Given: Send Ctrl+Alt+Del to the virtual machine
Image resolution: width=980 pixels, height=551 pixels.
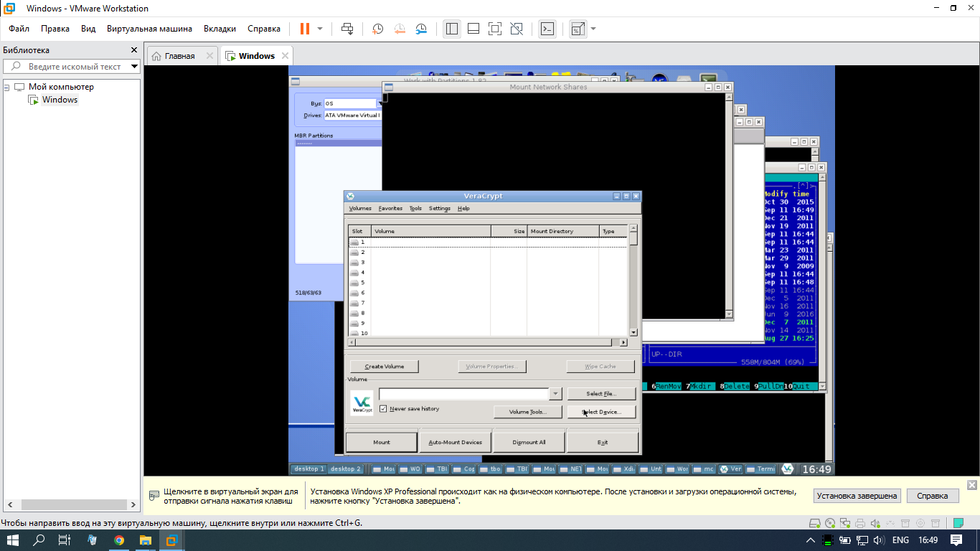Looking at the screenshot, I should [347, 29].
